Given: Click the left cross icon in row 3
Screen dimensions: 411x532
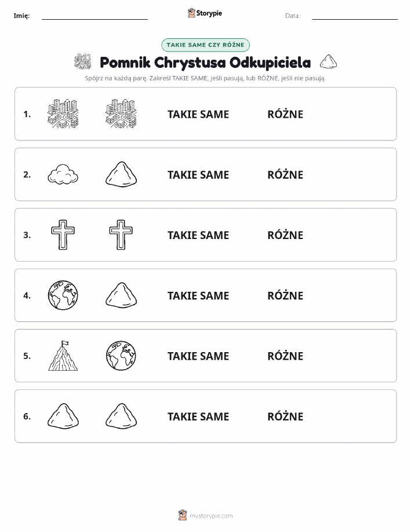Looking at the screenshot, I should (x=63, y=235).
